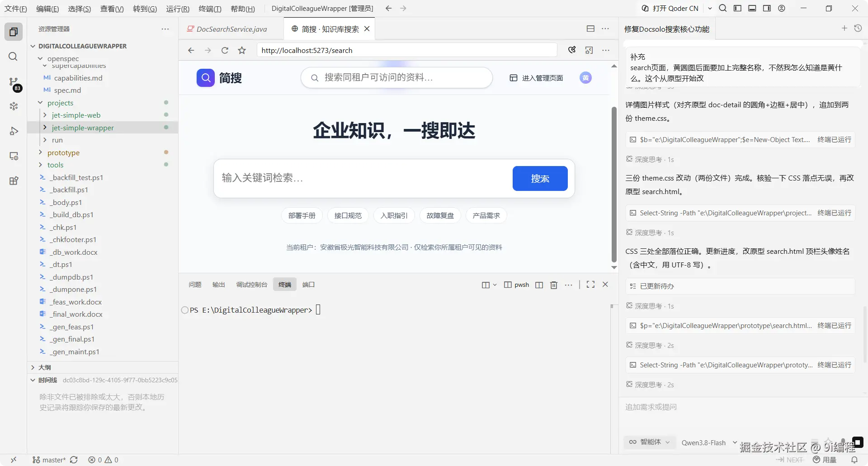Select the 部署手册 quick tag
Image resolution: width=868 pixels, height=466 pixels.
coord(302,216)
